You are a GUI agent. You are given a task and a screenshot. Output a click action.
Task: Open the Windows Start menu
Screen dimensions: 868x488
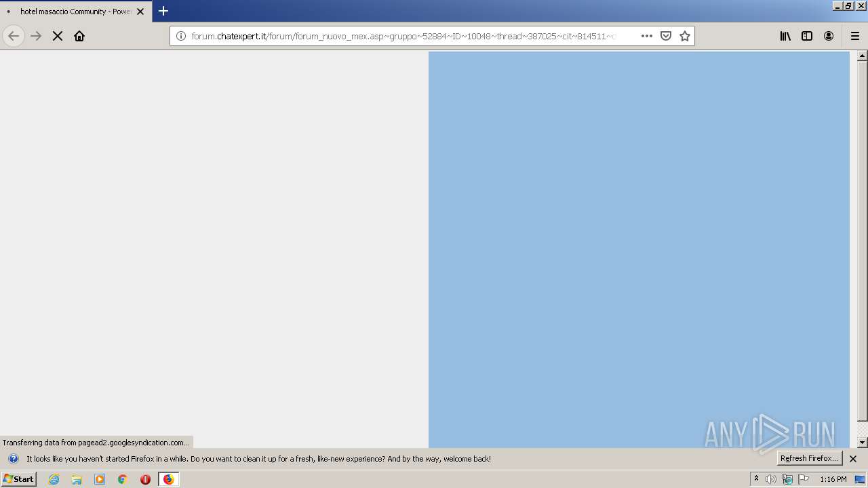(x=19, y=479)
